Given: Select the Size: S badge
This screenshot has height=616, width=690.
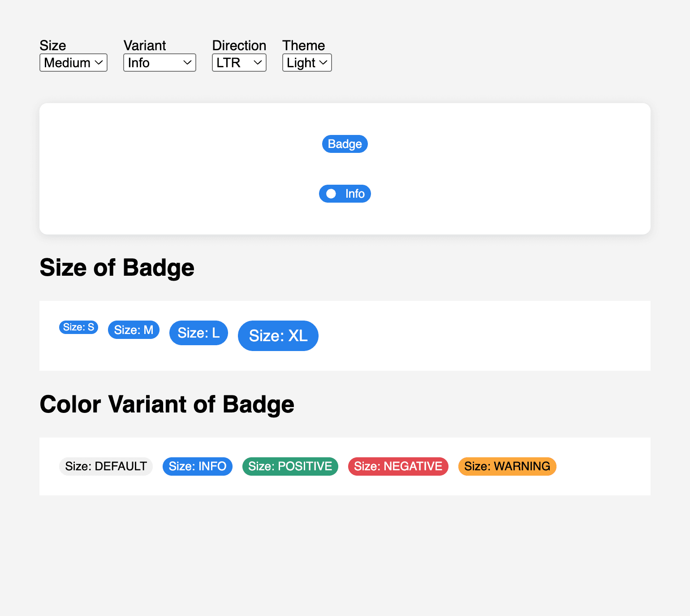Looking at the screenshot, I should point(78,327).
